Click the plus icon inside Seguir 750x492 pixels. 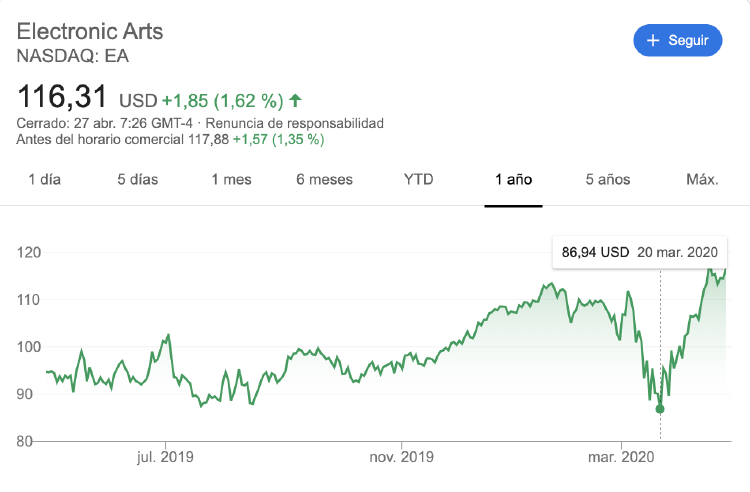tap(653, 41)
